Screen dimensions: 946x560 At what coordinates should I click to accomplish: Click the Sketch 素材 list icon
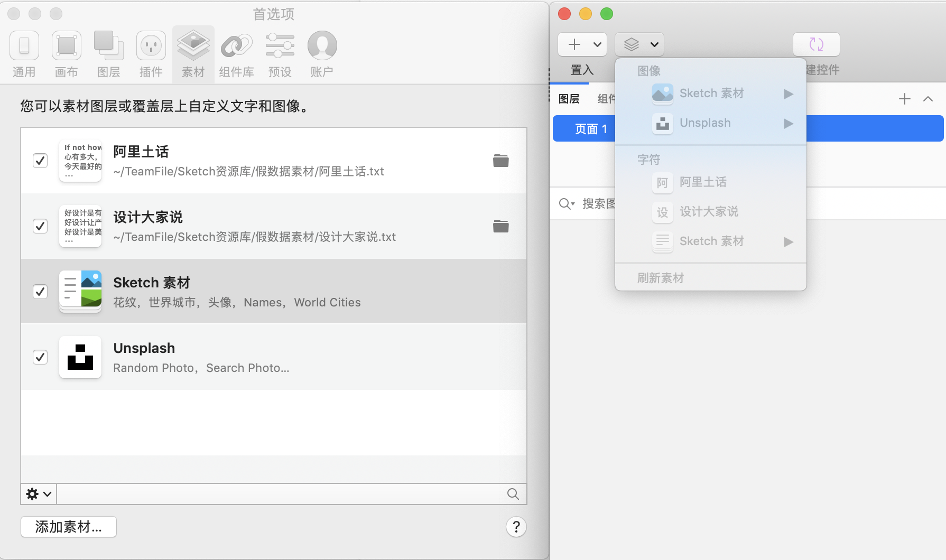[80, 292]
